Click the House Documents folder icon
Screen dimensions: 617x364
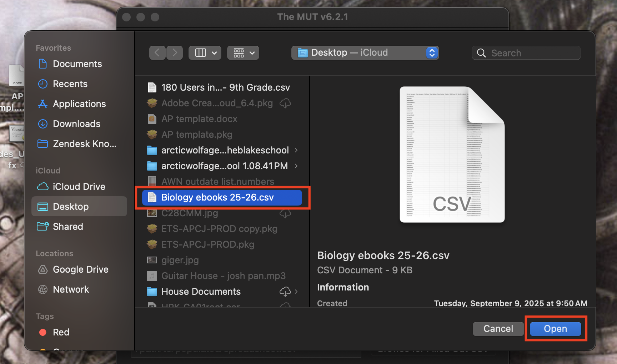click(152, 292)
